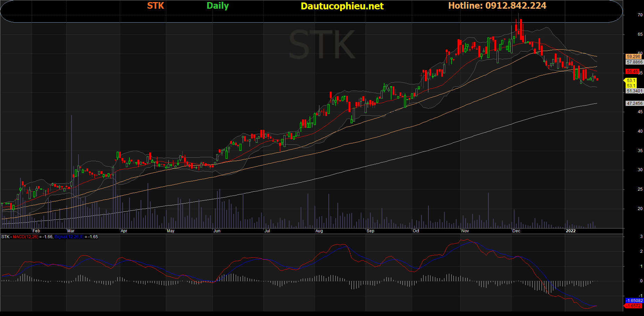Click the orange 59.296 price tag
The height and width of the screenshot is (316, 644).
pyautogui.click(x=634, y=57)
